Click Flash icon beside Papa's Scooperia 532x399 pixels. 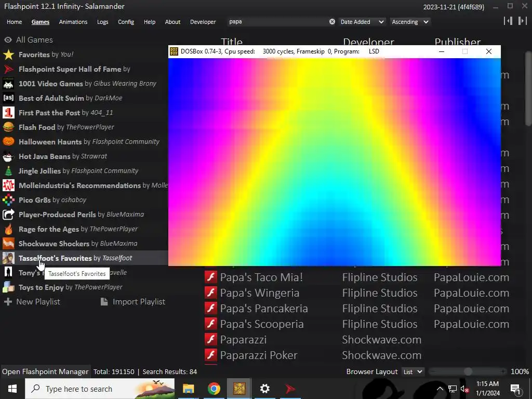[211, 324]
